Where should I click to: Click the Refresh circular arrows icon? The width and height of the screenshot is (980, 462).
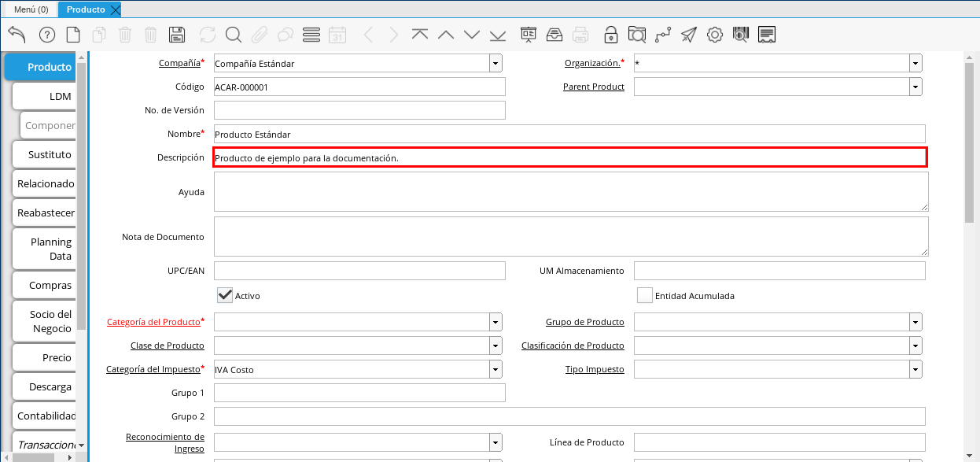pyautogui.click(x=207, y=35)
